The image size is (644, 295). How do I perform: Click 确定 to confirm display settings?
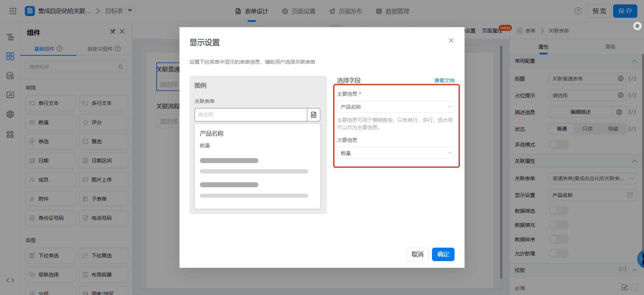(443, 254)
